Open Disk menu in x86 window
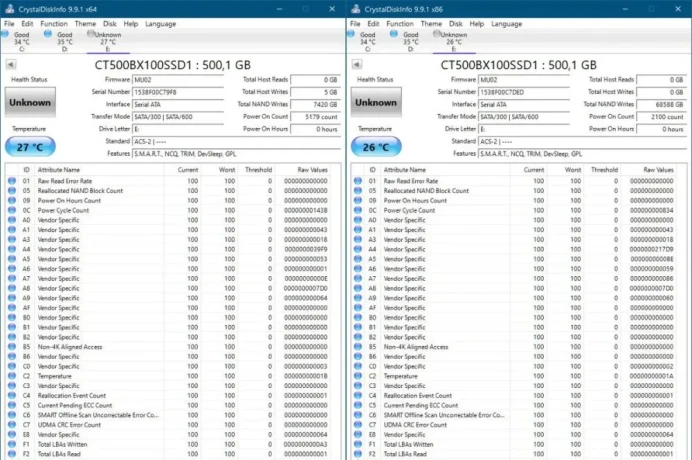The height and width of the screenshot is (460, 692). pos(456,24)
